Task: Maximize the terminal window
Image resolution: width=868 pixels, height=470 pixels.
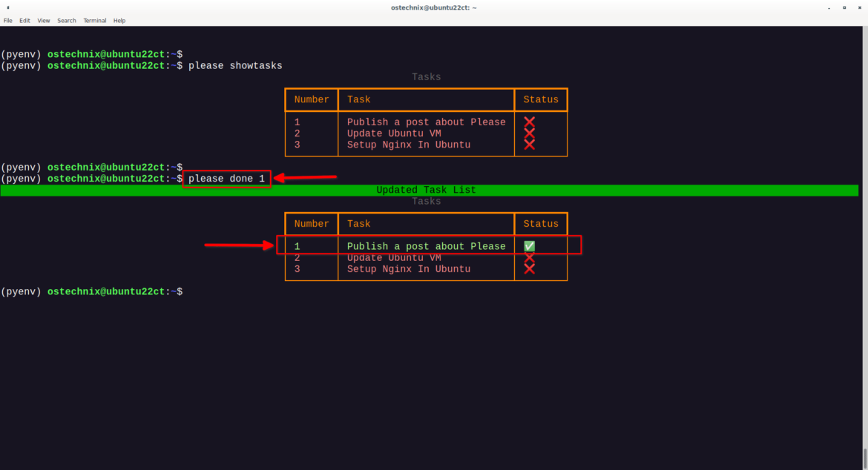Action: pyautogui.click(x=844, y=7)
